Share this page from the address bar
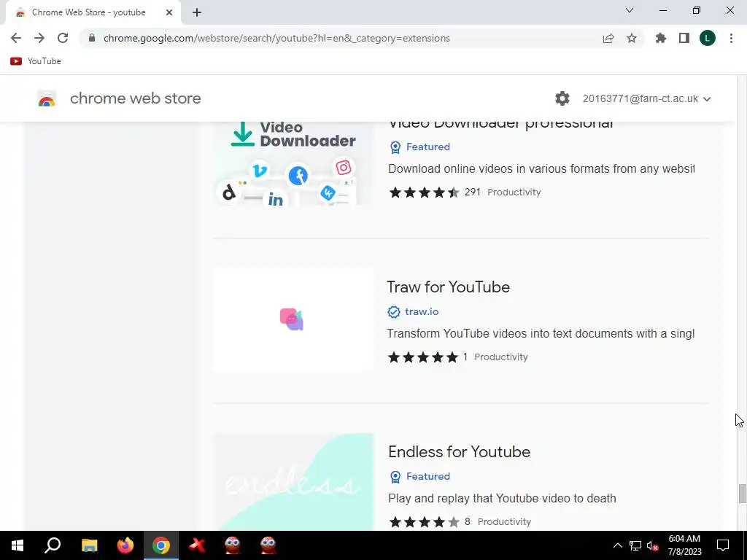 click(x=608, y=38)
